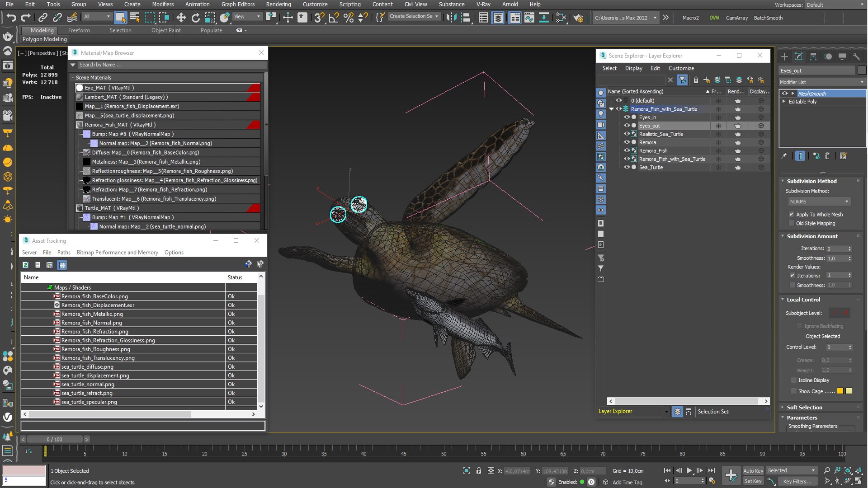Image resolution: width=868 pixels, height=488 pixels.
Task: Click the Set Key button
Action: point(753,481)
